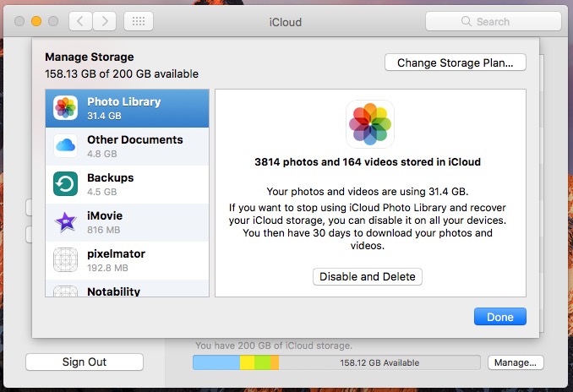Click the yellow minimize window button
Screen dimensions: 573x392
point(36,21)
